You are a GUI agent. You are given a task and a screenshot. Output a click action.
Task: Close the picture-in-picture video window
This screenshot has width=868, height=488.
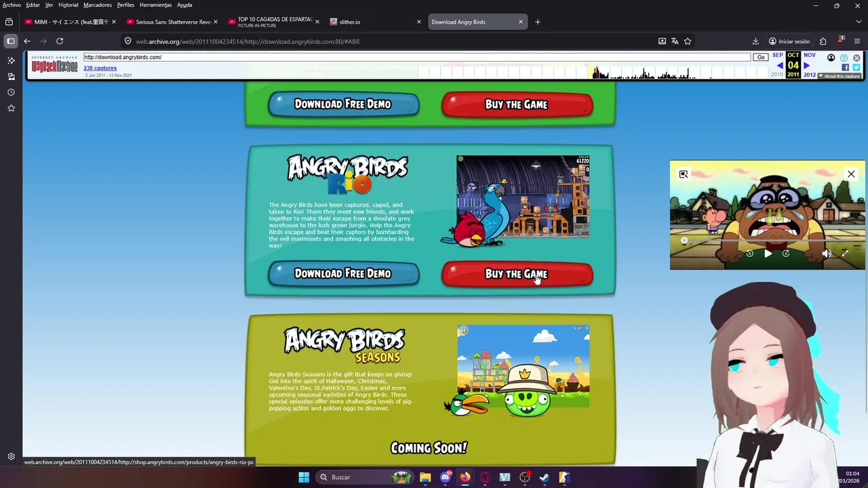[851, 174]
